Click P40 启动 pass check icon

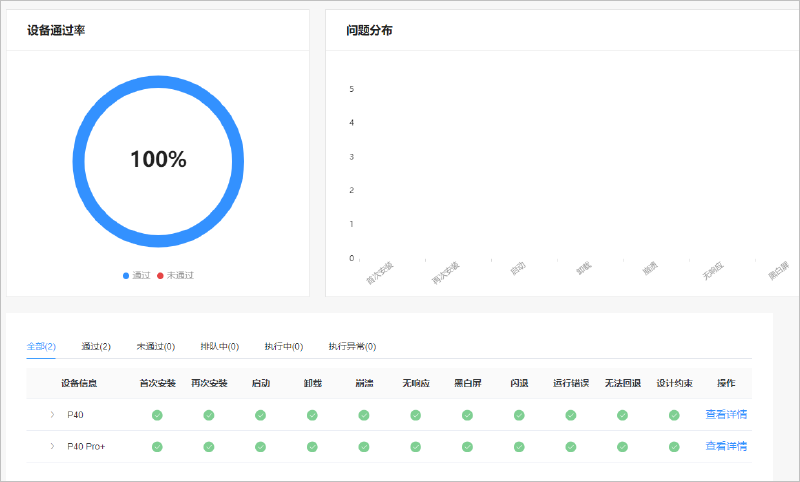pyautogui.click(x=260, y=415)
